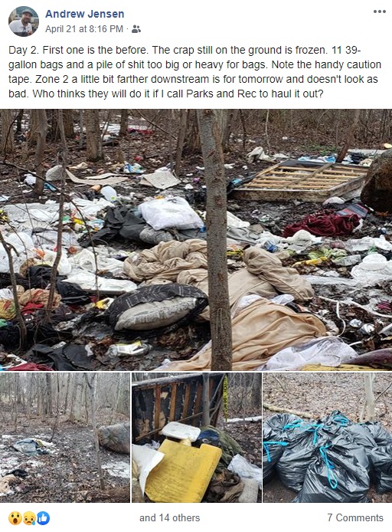Open the 7 Comments link

[355, 518]
